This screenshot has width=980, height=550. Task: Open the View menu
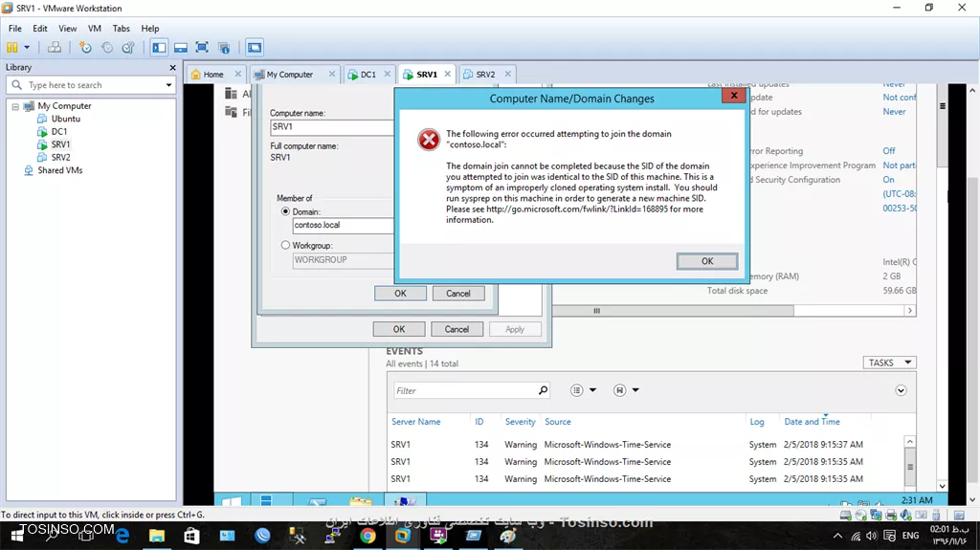[68, 28]
